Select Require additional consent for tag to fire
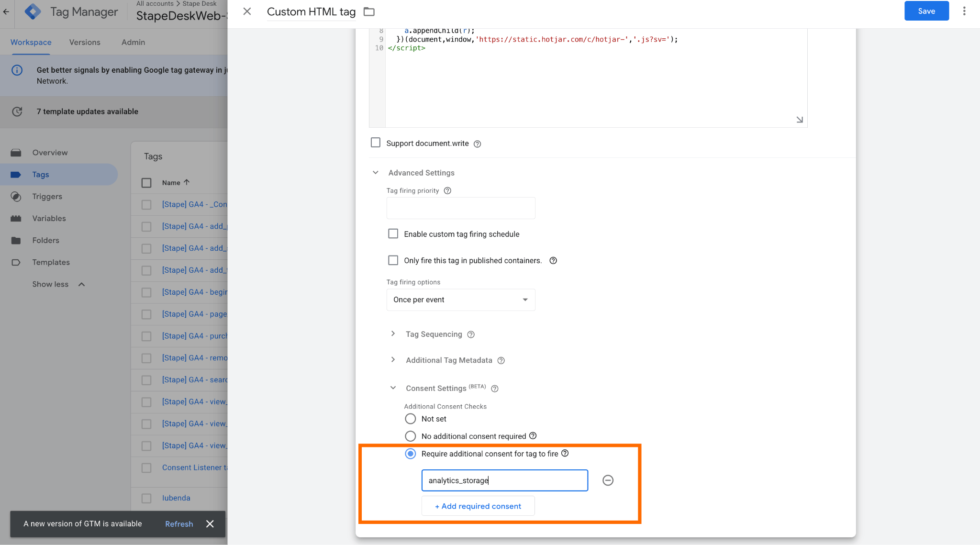Image resolution: width=980 pixels, height=545 pixels. pos(410,454)
